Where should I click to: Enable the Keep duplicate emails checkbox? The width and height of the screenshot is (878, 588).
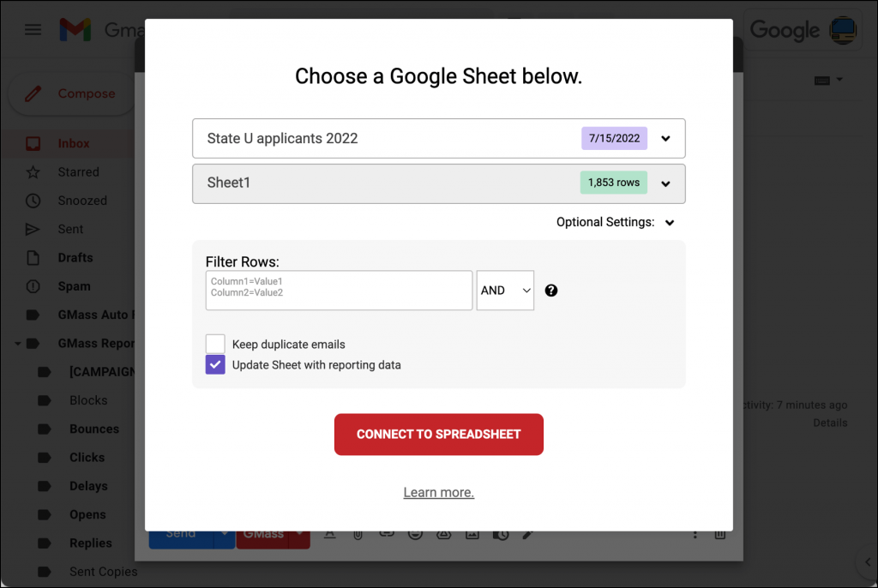click(214, 344)
